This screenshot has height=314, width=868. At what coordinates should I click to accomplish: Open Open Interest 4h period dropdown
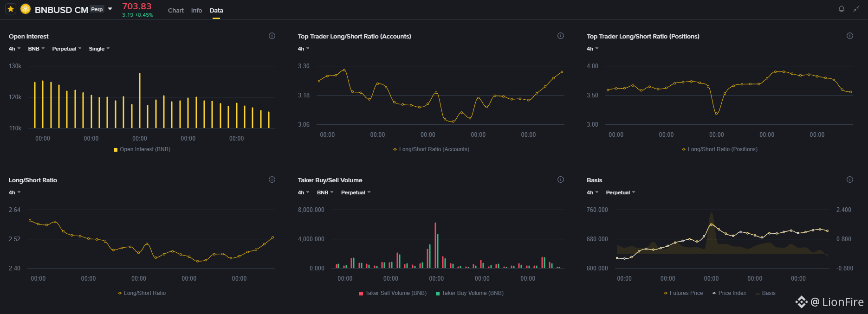pos(14,49)
